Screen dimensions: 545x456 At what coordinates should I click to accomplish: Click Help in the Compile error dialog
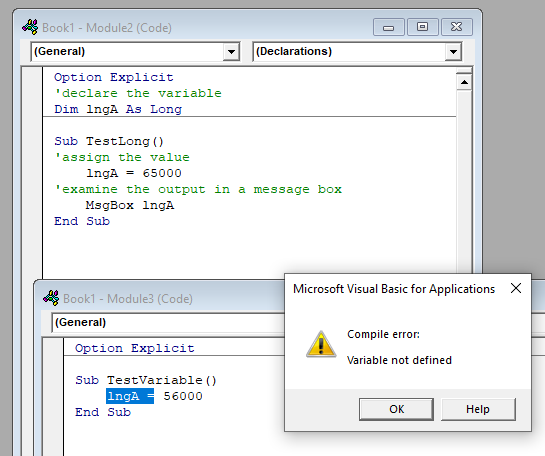point(478,409)
